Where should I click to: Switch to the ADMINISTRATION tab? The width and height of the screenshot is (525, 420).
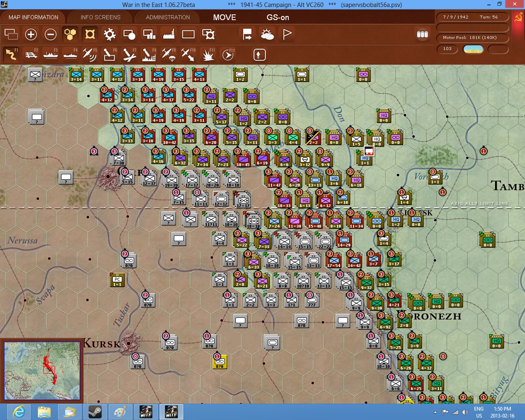point(168,17)
